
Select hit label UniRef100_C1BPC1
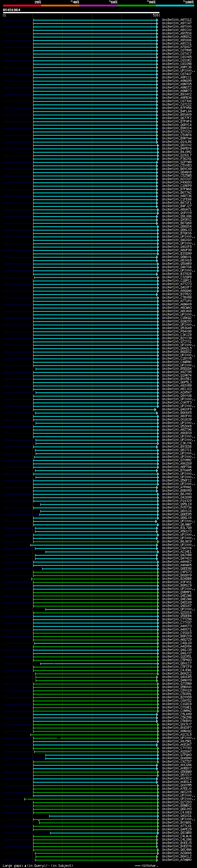click(x=177, y=281)
